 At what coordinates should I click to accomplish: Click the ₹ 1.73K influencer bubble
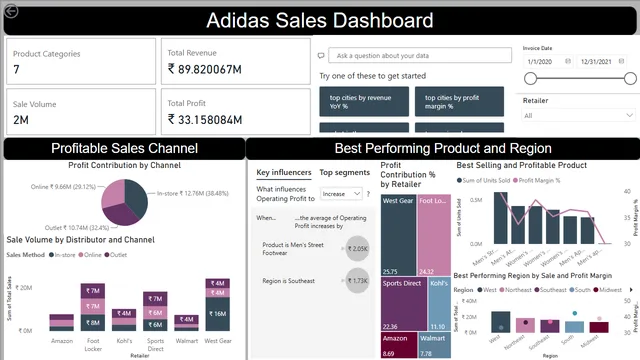357,280
